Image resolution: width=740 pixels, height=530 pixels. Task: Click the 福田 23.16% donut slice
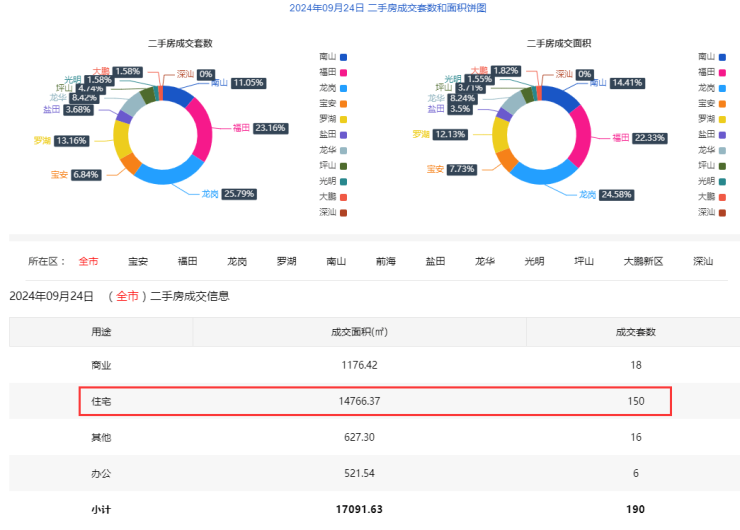(x=203, y=127)
